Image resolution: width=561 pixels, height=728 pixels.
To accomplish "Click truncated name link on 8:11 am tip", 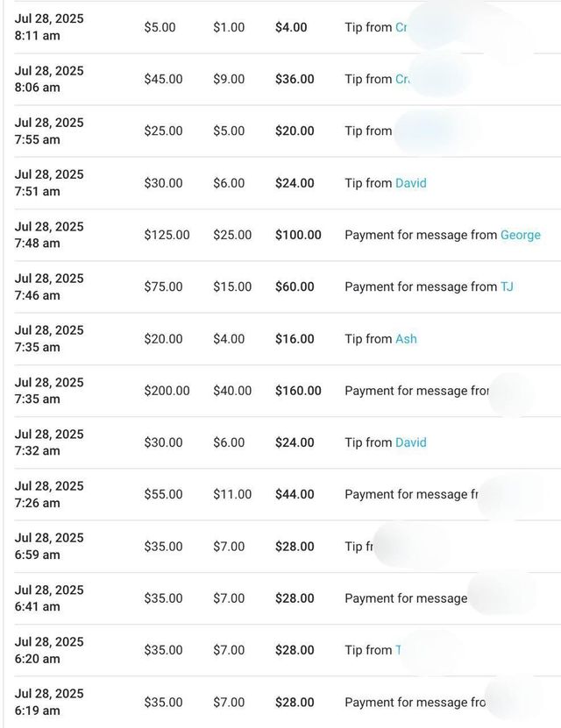I will (401, 27).
